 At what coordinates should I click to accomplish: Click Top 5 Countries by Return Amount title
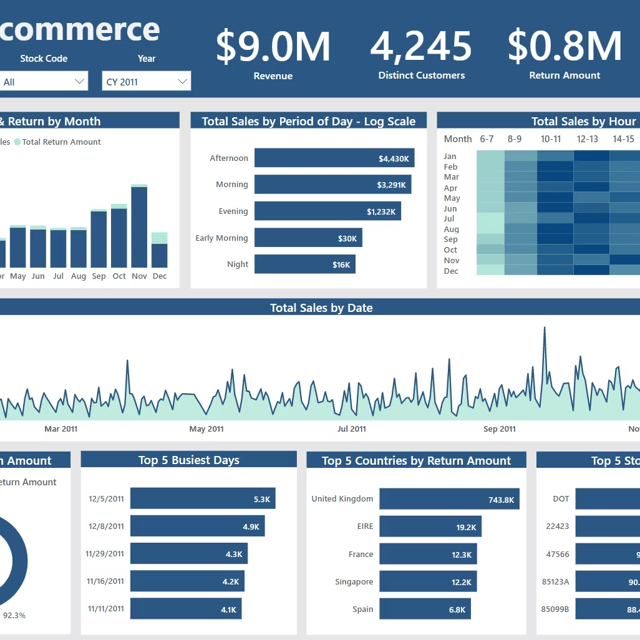416,460
